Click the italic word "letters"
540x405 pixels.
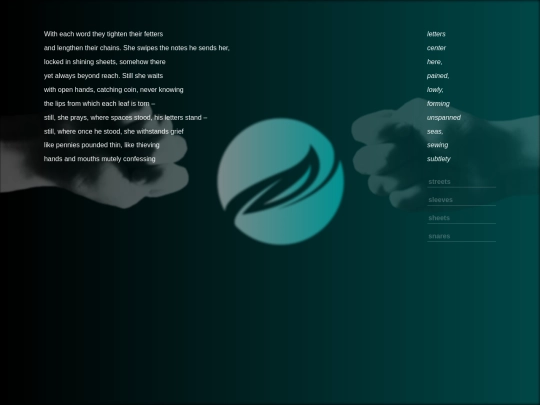coord(436,34)
